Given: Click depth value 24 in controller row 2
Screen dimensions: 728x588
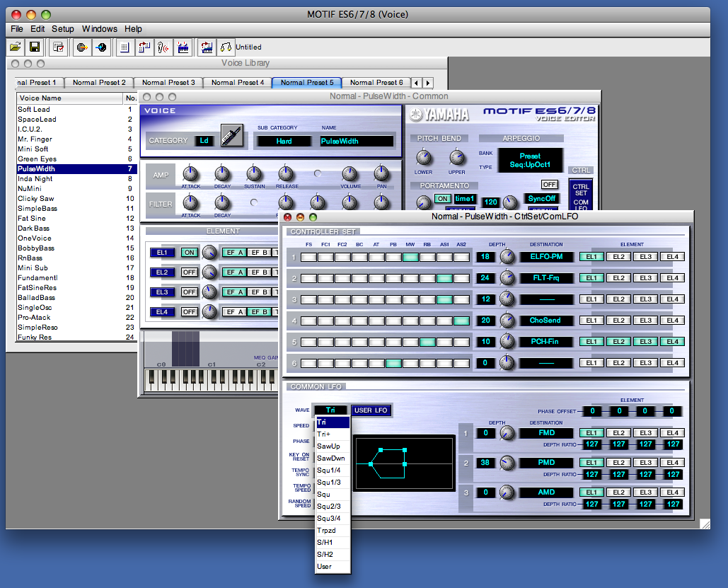Looking at the screenshot, I should point(485,278).
